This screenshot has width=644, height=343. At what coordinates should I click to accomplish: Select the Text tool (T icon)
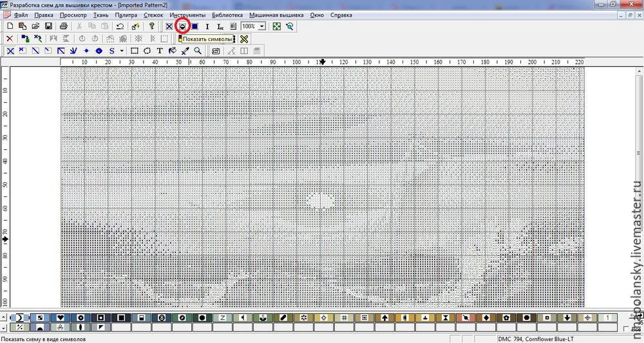[160, 51]
